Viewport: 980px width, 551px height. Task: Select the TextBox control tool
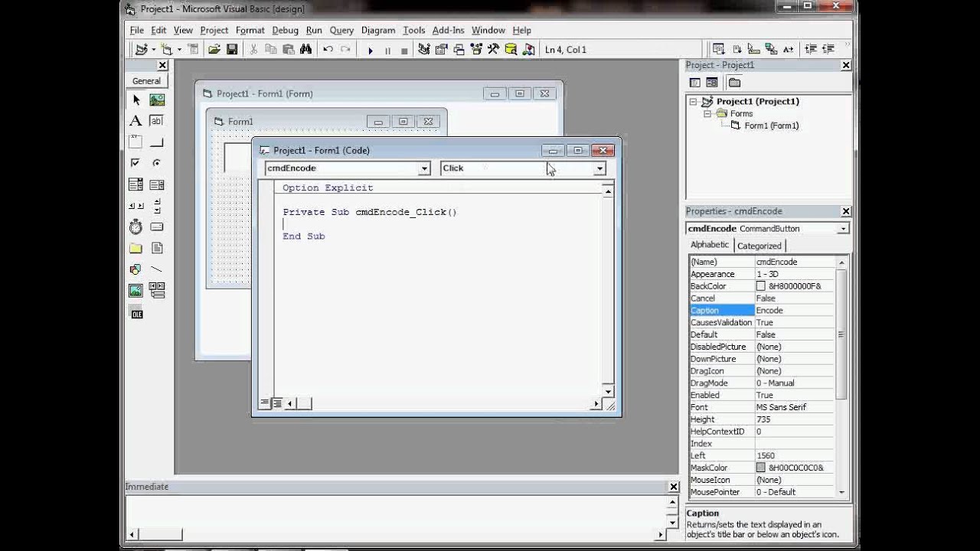tap(157, 121)
